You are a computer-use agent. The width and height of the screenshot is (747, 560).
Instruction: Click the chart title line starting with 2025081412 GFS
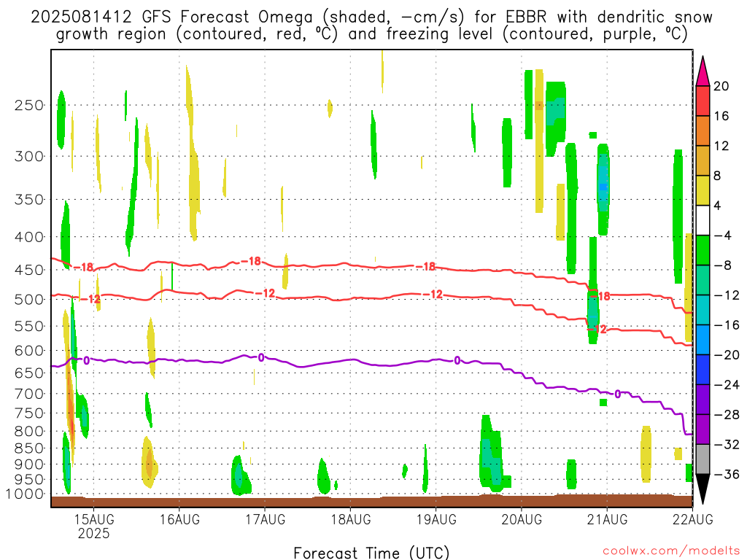coord(371,17)
